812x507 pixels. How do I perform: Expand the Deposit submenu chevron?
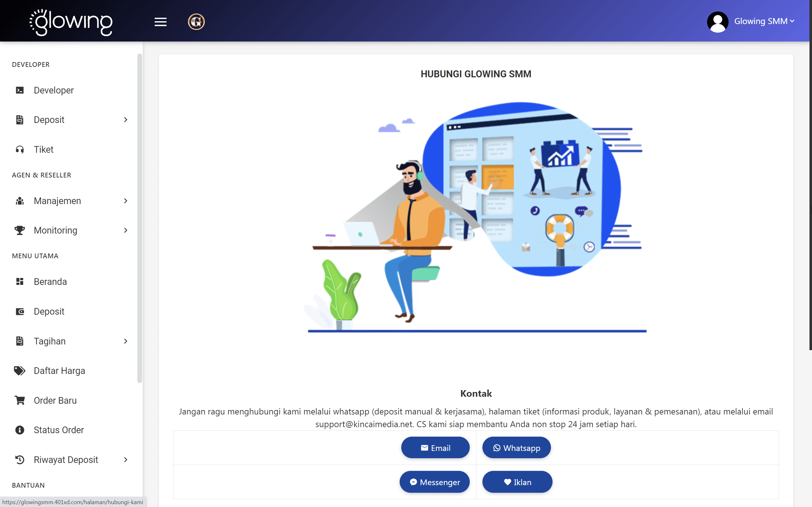[126, 120]
